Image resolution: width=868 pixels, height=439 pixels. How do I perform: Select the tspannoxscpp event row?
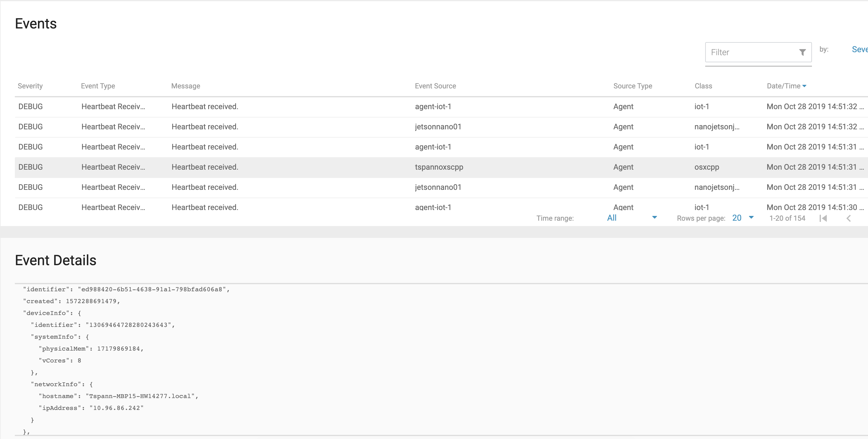(439, 167)
